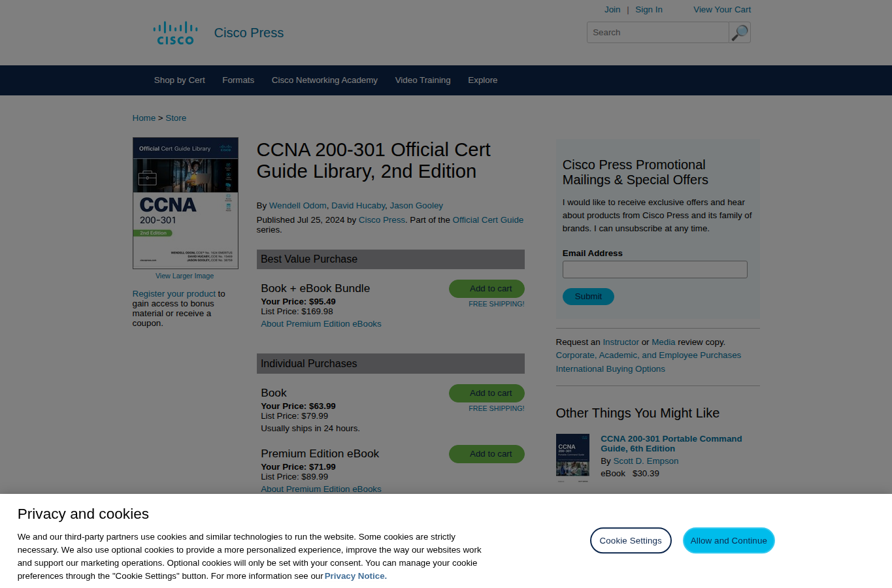
Task: Click the Cisco Press site title
Action: (249, 33)
